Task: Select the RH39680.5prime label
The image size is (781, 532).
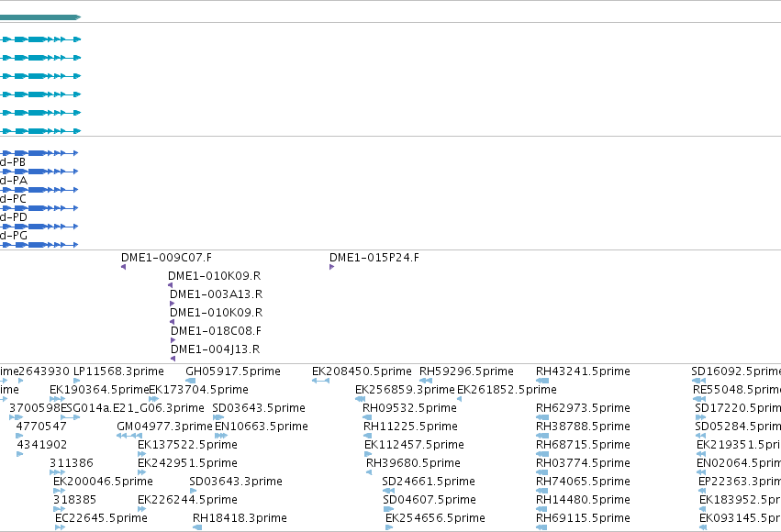Action: [x=413, y=463]
